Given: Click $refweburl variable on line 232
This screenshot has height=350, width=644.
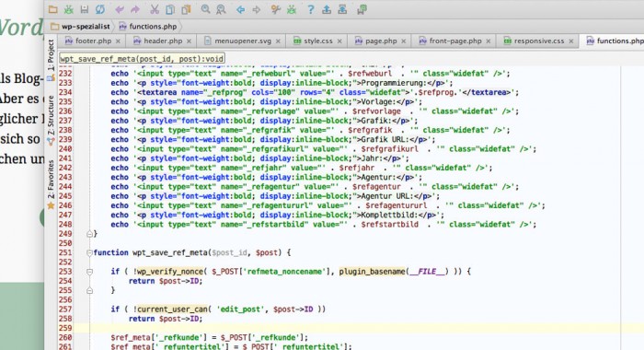Looking at the screenshot, I should (370, 74).
